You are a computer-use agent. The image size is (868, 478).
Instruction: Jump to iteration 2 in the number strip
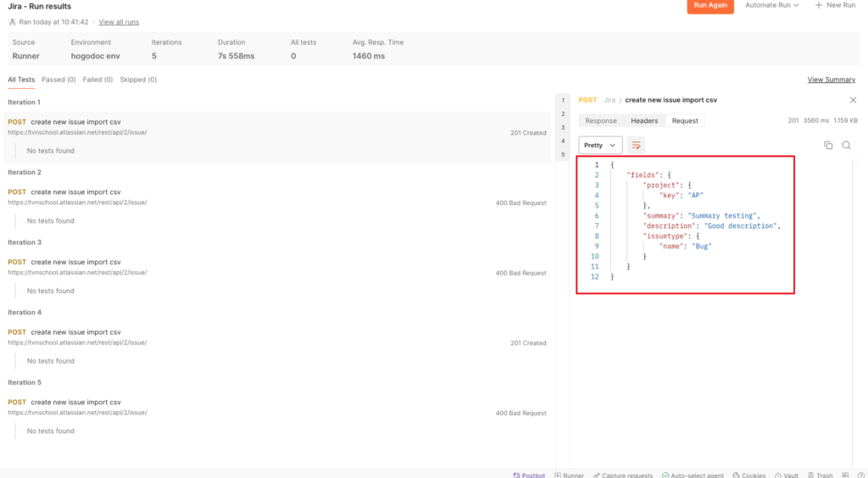563,114
